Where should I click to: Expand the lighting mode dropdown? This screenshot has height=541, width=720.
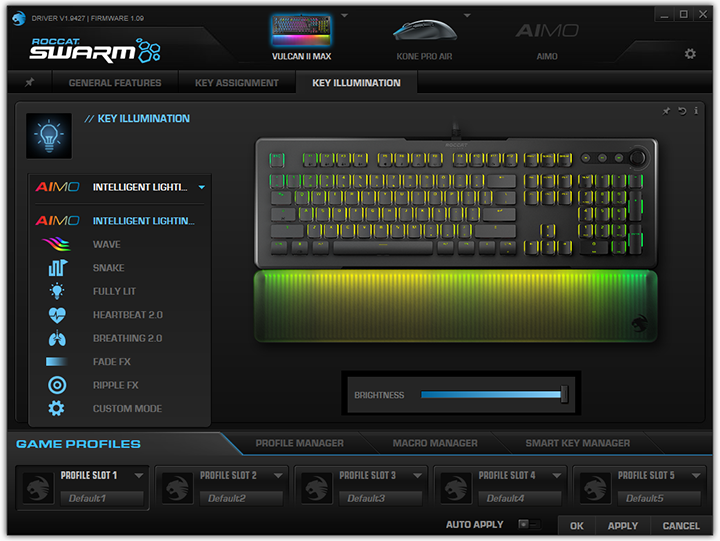coord(201,187)
